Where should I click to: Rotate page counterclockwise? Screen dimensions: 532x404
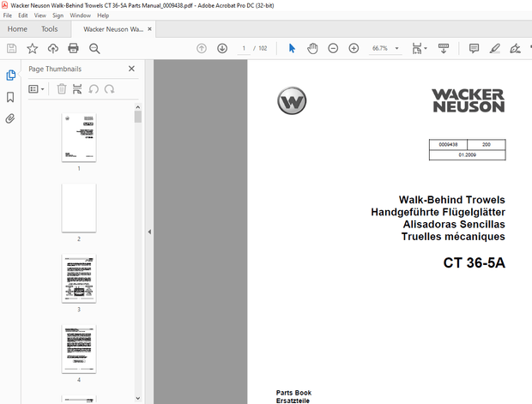click(94, 89)
